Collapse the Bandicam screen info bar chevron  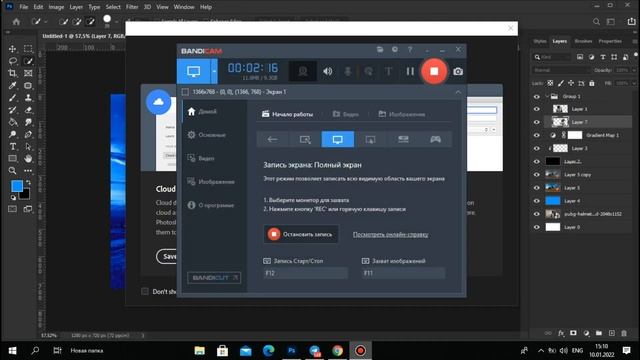pyautogui.click(x=458, y=92)
